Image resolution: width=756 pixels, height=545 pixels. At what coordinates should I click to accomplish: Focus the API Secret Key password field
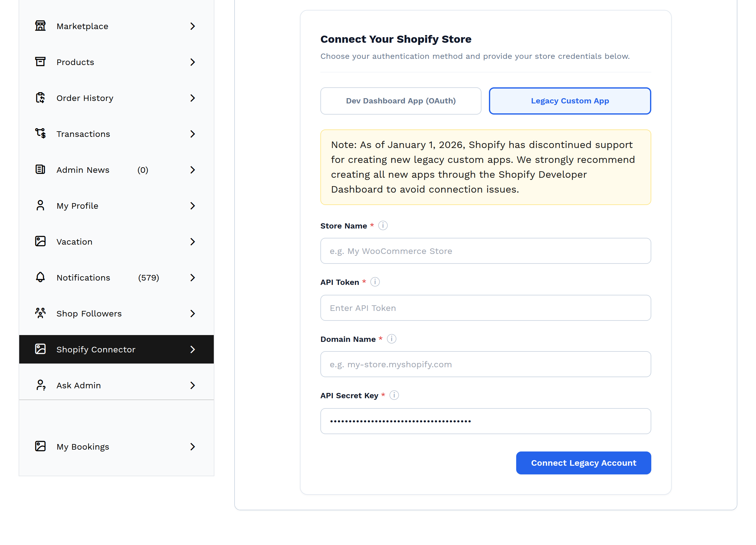coord(486,421)
